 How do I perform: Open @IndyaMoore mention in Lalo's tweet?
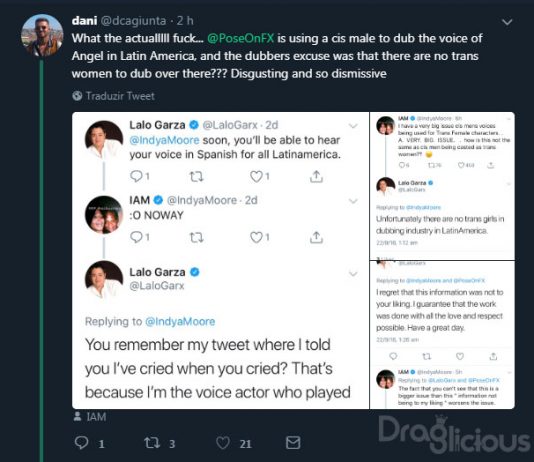pyautogui.click(x=164, y=140)
